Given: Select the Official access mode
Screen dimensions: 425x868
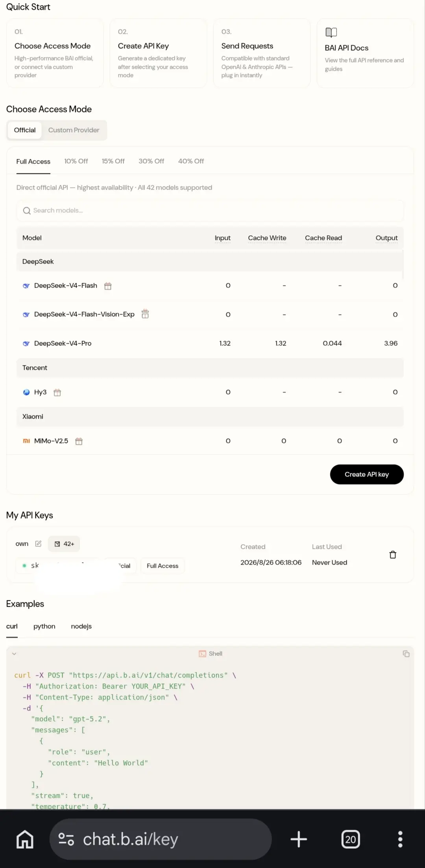Looking at the screenshot, I should (x=25, y=130).
